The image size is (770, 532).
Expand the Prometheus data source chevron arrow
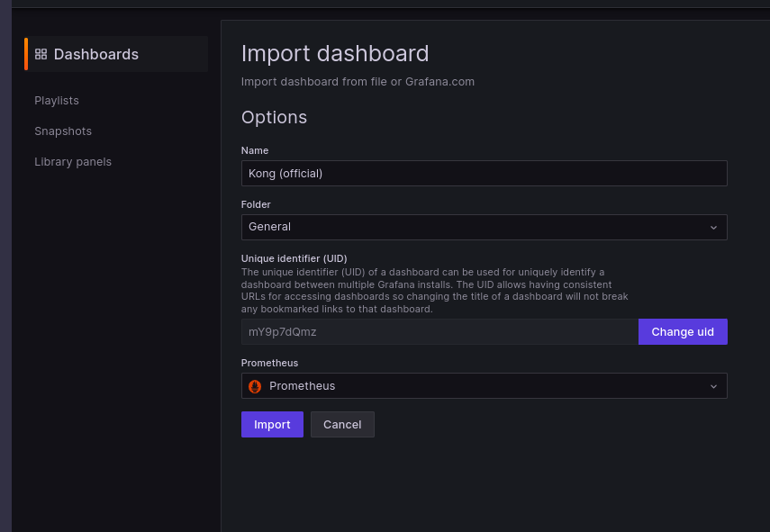click(x=713, y=386)
